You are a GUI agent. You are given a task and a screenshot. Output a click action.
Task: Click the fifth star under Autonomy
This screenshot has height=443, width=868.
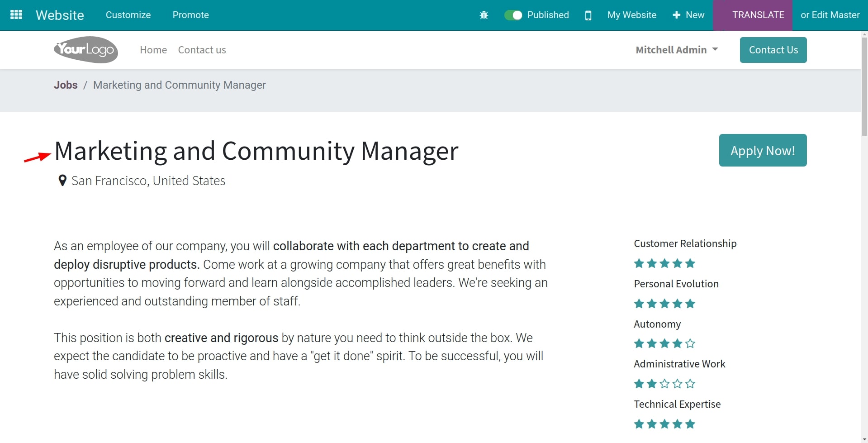tap(690, 343)
